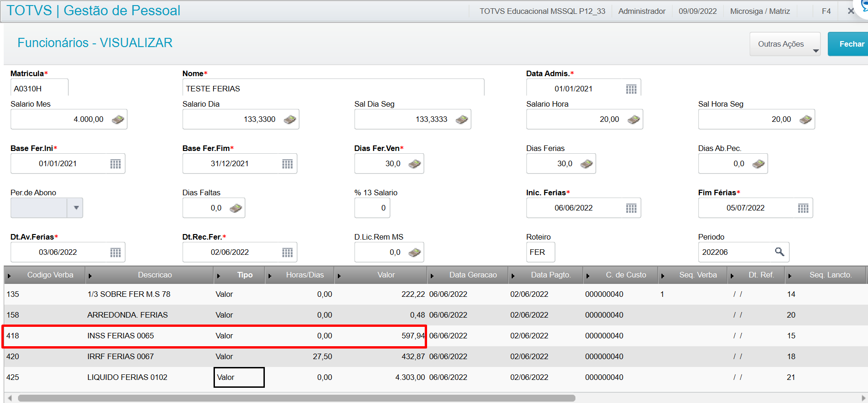The width and height of the screenshot is (868, 403).
Task: Open calculator icon in Dias Ab.Pec. field
Action: coord(758,164)
